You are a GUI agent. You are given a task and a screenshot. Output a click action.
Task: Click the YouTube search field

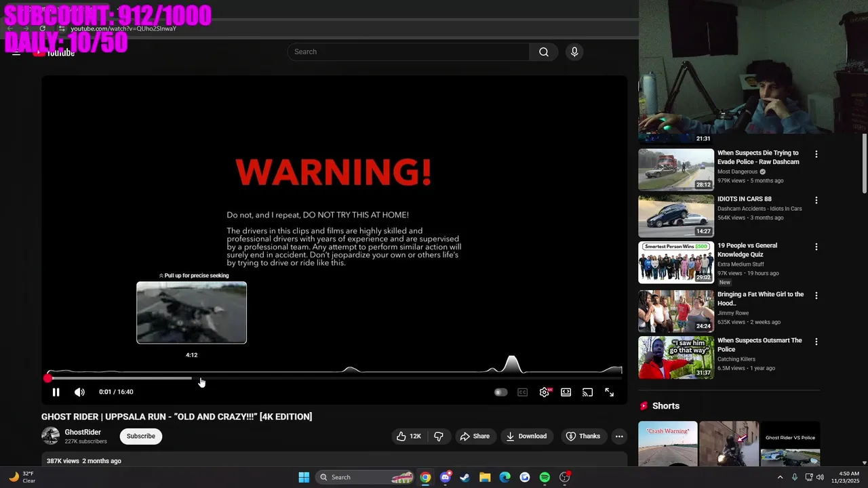408,52
